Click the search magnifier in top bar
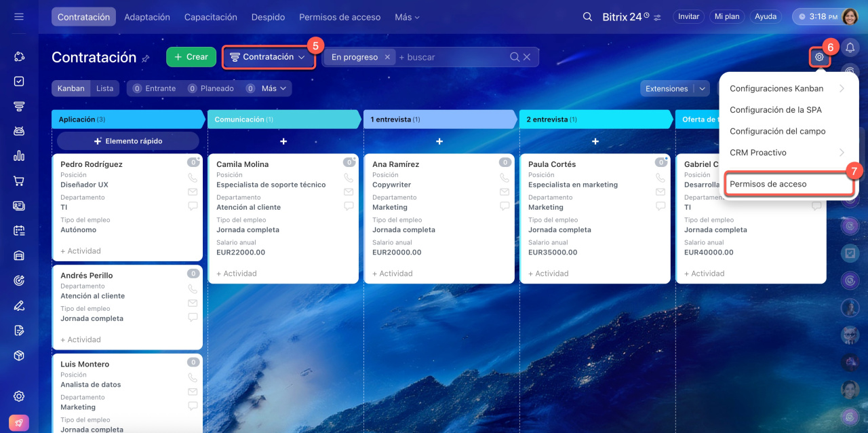868x433 pixels. [588, 17]
